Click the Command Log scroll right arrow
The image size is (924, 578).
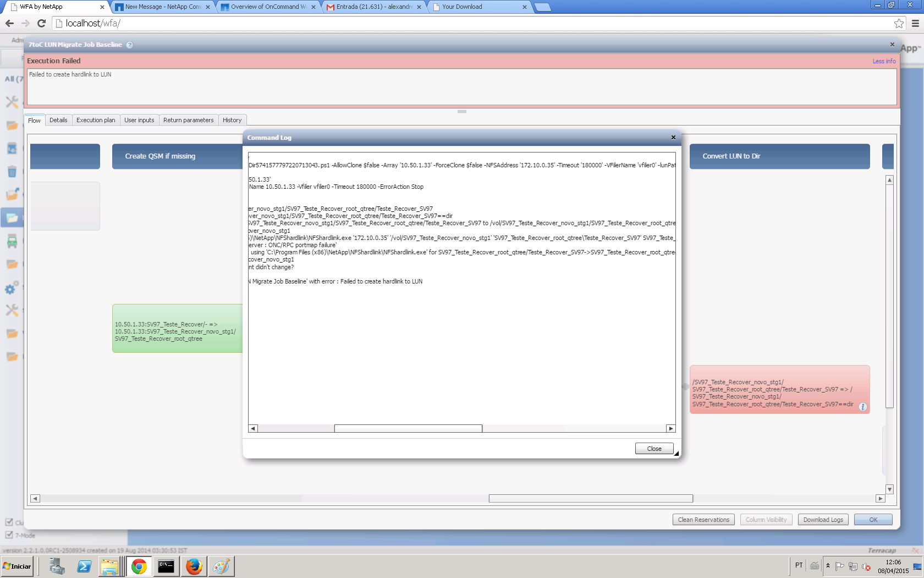click(671, 429)
